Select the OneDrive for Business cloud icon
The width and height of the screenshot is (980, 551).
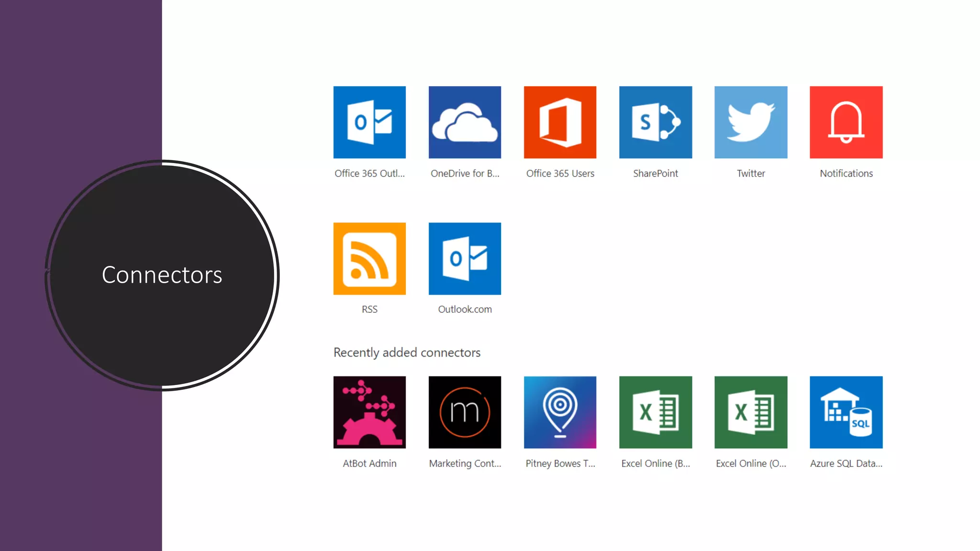pos(465,122)
